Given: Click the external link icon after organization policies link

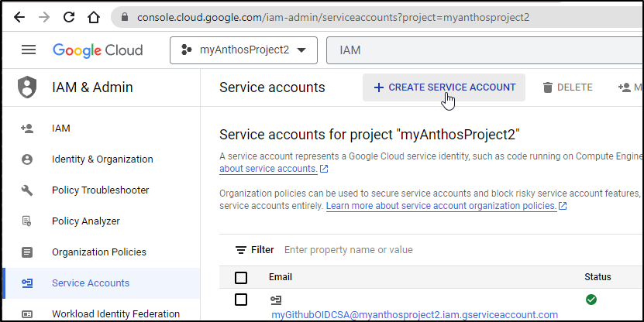Looking at the screenshot, I should [563, 205].
